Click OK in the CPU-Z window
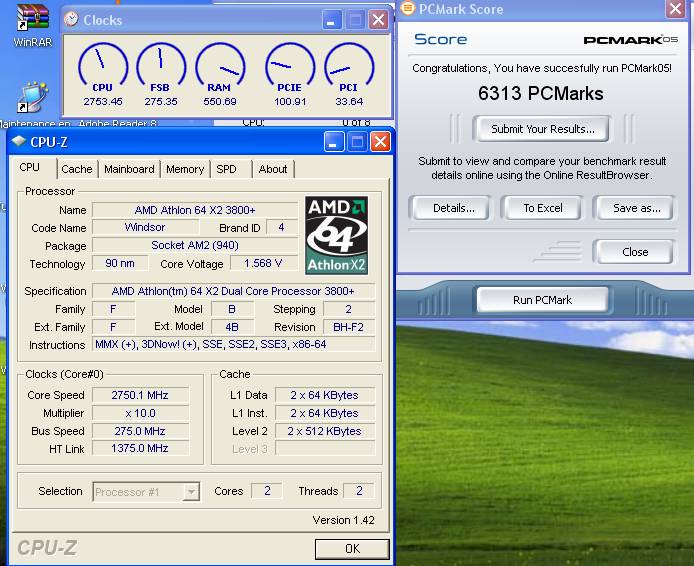Screen dimensions: 694x566 pos(352,549)
